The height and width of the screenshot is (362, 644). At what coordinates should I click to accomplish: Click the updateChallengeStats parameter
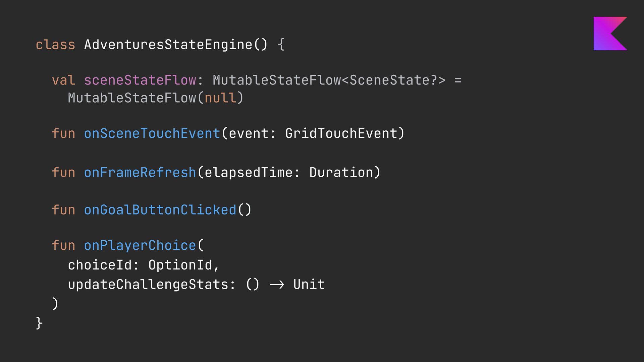(148, 284)
